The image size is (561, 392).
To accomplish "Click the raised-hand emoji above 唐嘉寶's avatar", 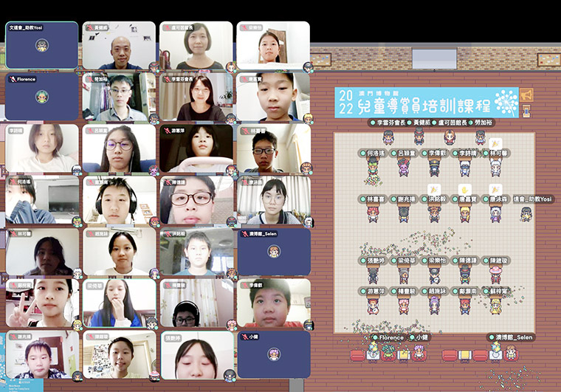I will [x=465, y=189].
